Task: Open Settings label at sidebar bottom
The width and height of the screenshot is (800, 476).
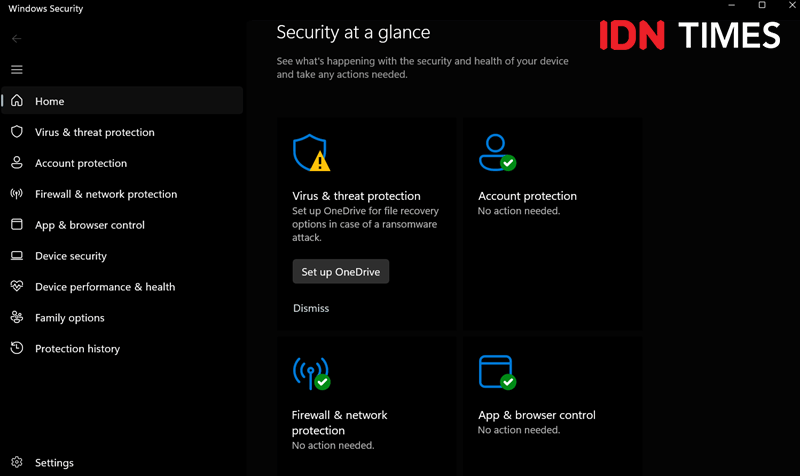Action: pyautogui.click(x=54, y=463)
